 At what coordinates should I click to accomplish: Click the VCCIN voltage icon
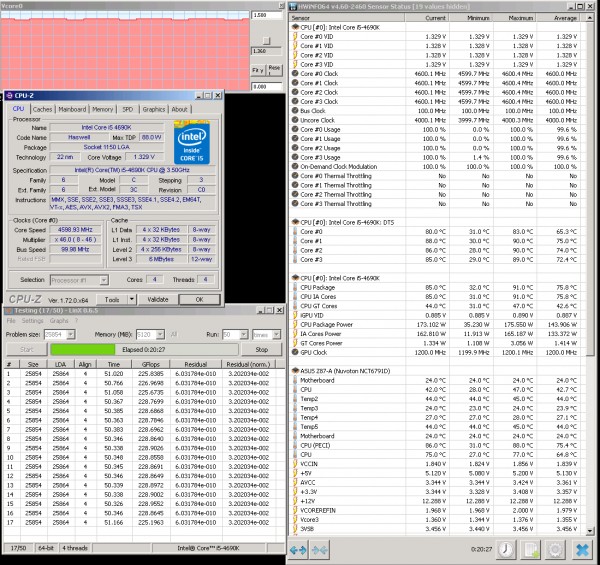295,464
